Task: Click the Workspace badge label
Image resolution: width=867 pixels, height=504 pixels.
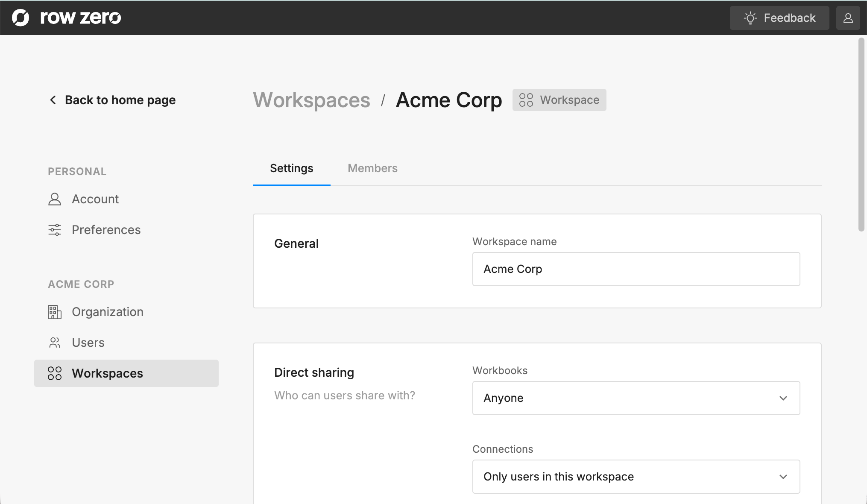Action: pos(570,100)
